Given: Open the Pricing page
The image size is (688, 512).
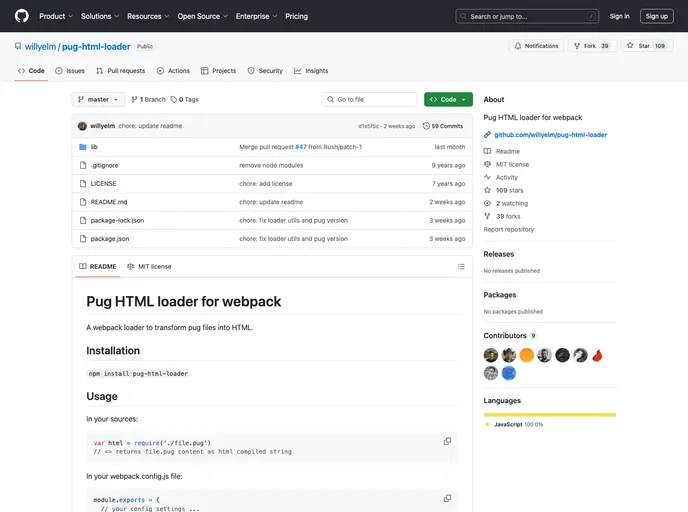Looking at the screenshot, I should pyautogui.click(x=296, y=16).
